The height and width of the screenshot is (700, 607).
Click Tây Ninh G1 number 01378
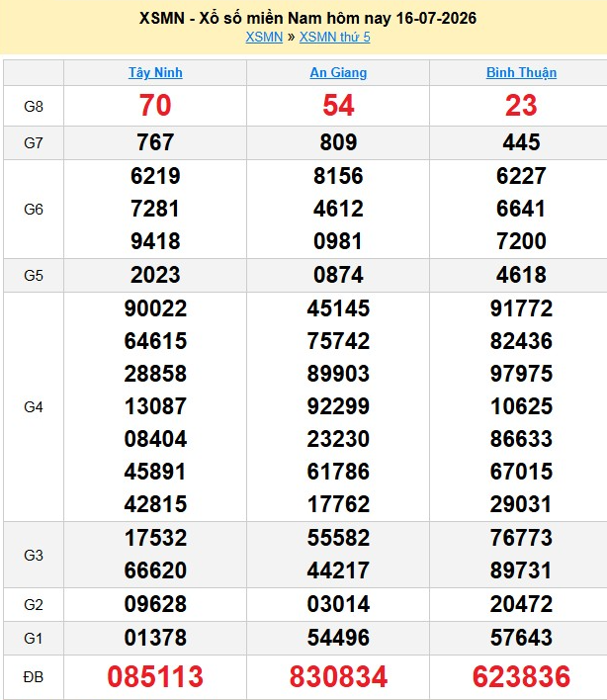coord(155,638)
